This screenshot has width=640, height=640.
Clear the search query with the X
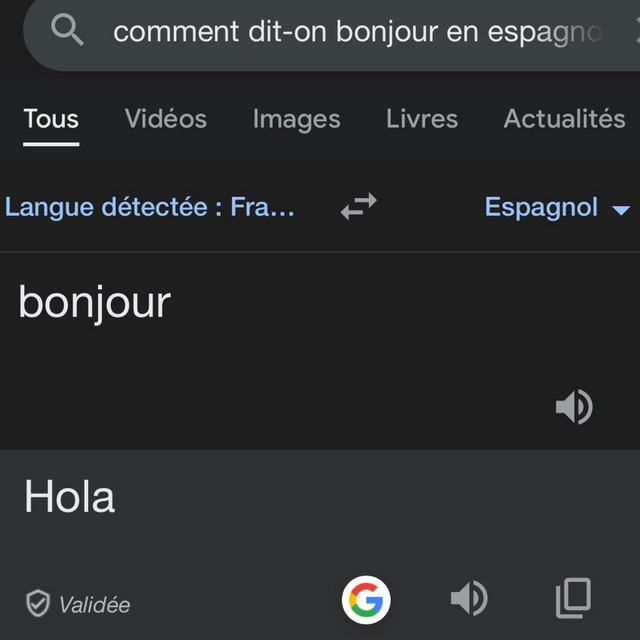(x=637, y=32)
